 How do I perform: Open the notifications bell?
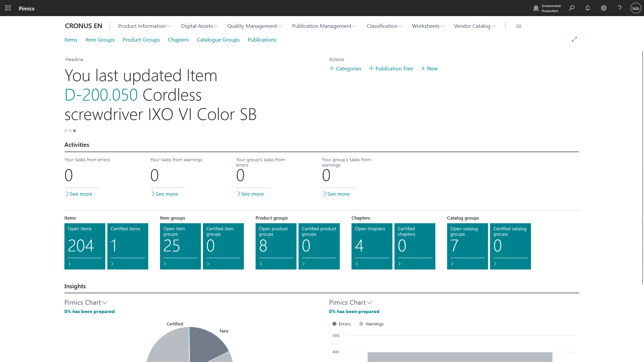(588, 8)
